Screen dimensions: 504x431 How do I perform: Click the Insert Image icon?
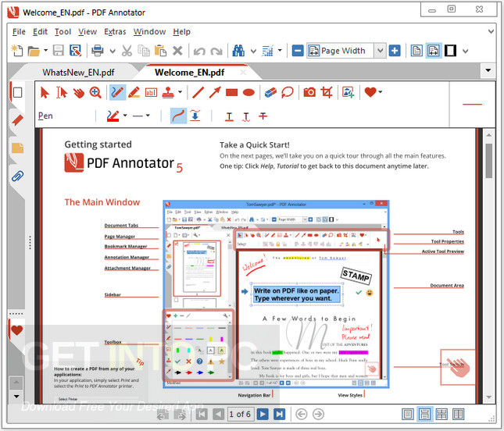pyautogui.click(x=348, y=92)
